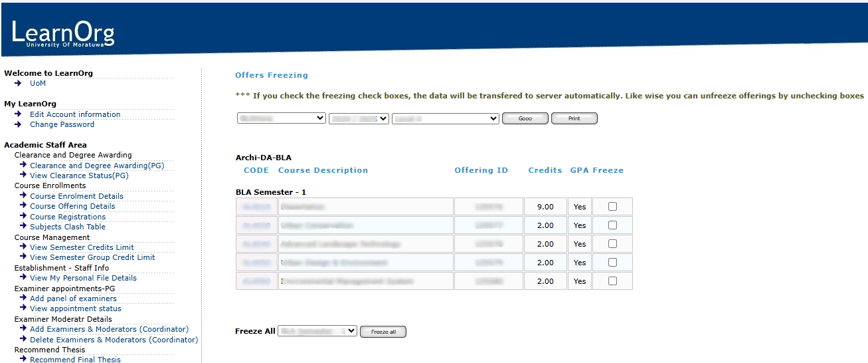868x363 pixels.
Task: Click the Course Description column header
Action: click(x=323, y=170)
